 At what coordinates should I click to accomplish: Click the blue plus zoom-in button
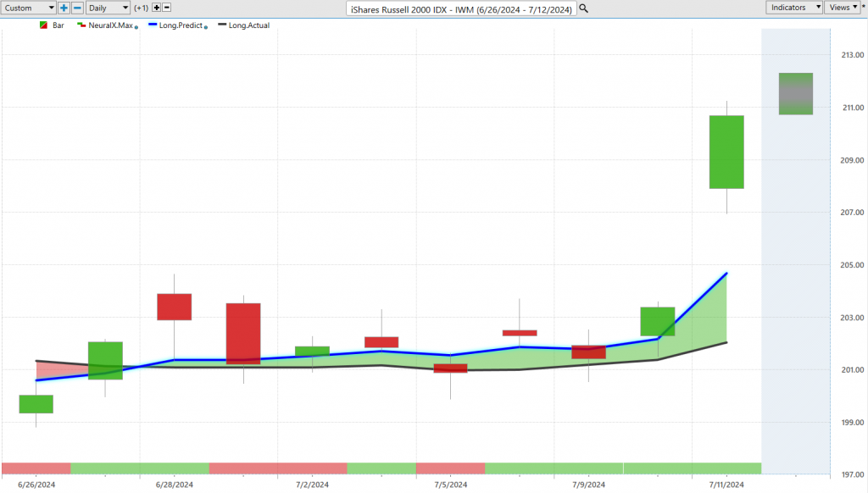pos(64,8)
